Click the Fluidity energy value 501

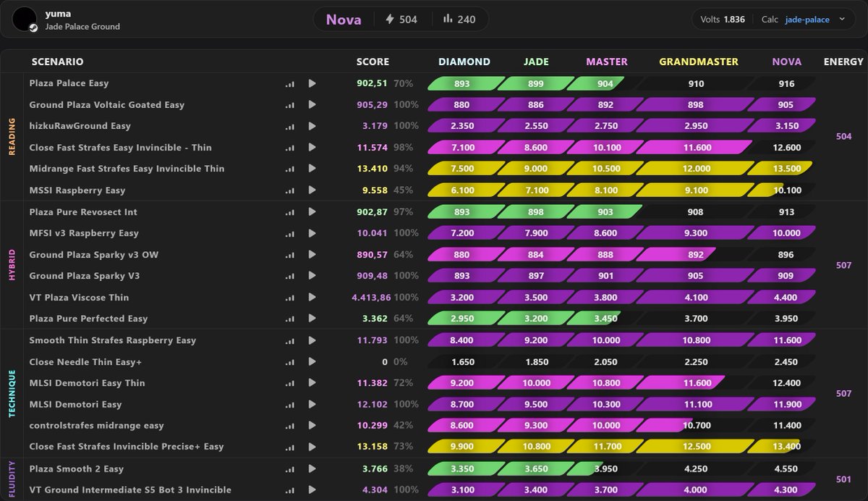click(843, 479)
